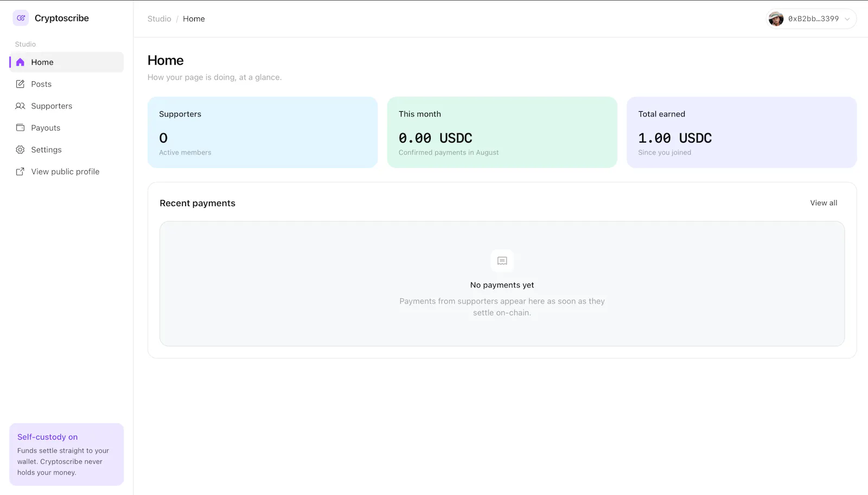868x495 pixels.
Task: Click the Cryptoscribe logo icon
Action: (x=21, y=18)
